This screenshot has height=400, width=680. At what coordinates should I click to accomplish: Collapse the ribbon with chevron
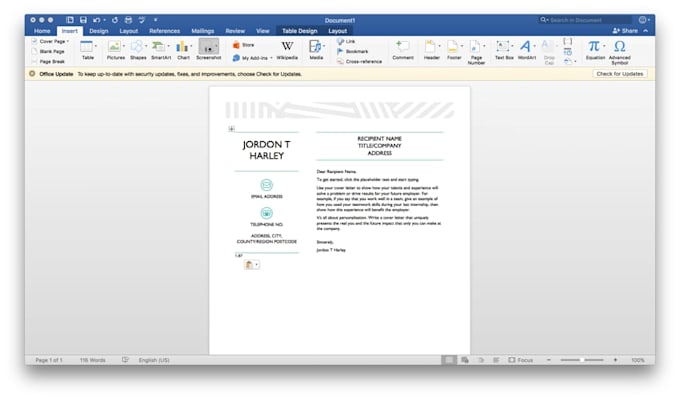645,31
